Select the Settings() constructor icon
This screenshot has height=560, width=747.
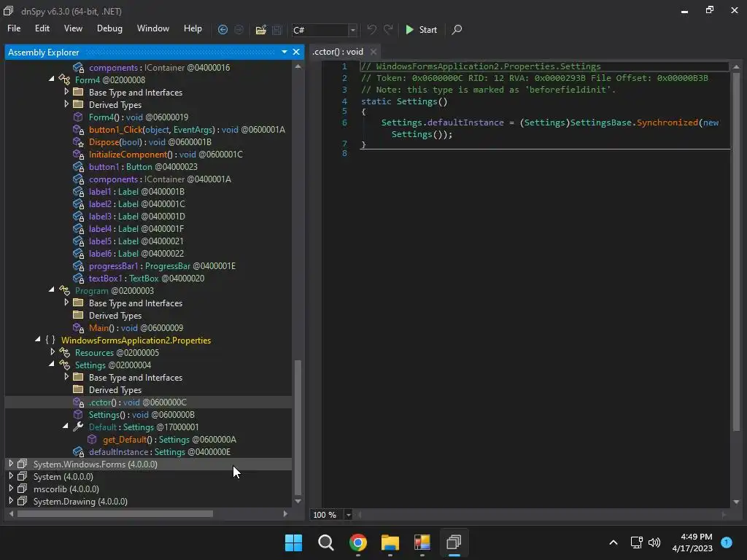click(78, 414)
